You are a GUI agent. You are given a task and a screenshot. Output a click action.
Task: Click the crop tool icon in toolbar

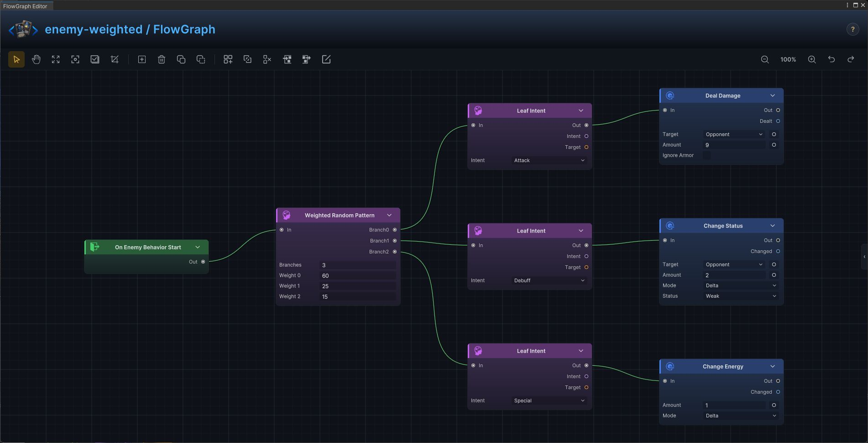pyautogui.click(x=115, y=59)
